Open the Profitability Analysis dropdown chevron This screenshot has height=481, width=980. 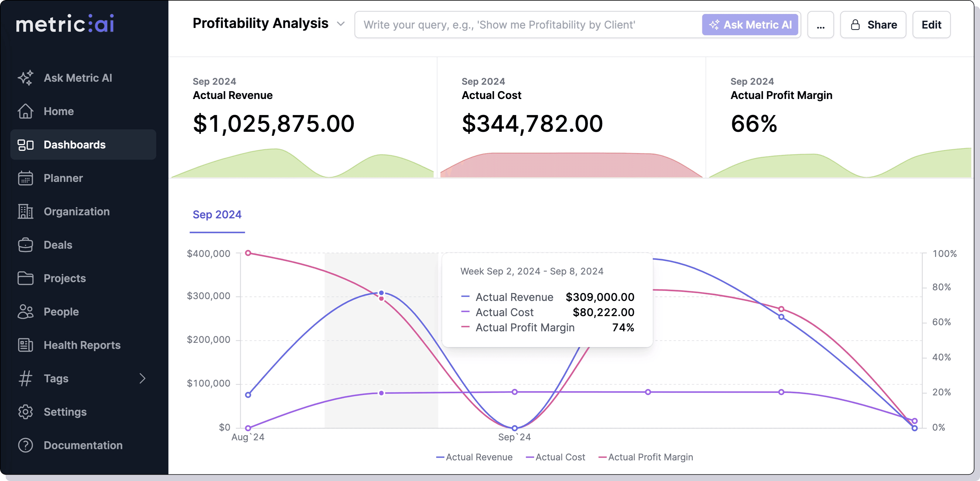(341, 24)
